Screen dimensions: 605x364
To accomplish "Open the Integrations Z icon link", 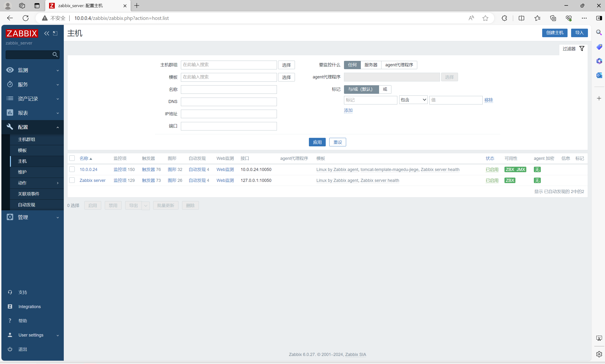I will point(10,306).
